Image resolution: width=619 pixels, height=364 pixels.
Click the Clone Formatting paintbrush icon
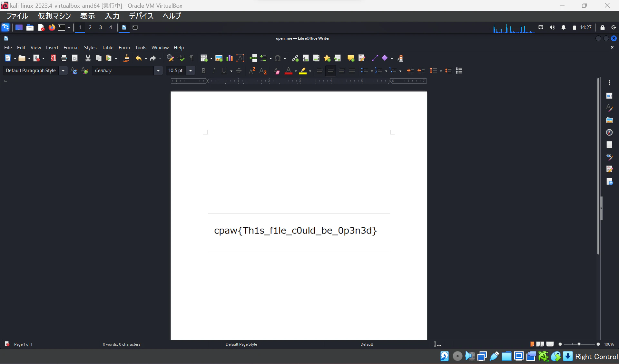coord(126,58)
